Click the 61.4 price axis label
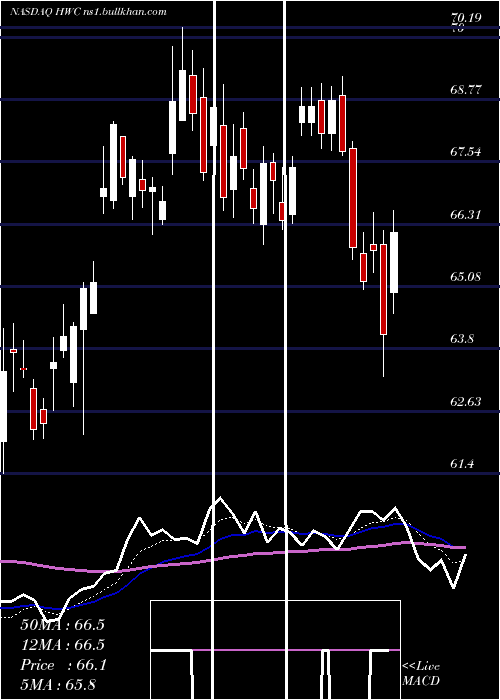Image resolution: width=500 pixels, height=700 pixels. (462, 464)
